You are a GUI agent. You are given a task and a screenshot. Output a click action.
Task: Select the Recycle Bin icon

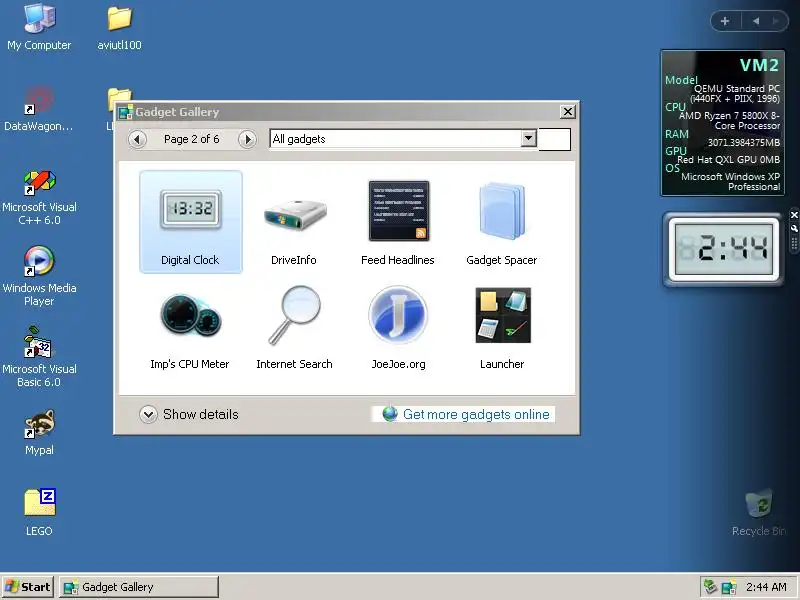(x=759, y=512)
